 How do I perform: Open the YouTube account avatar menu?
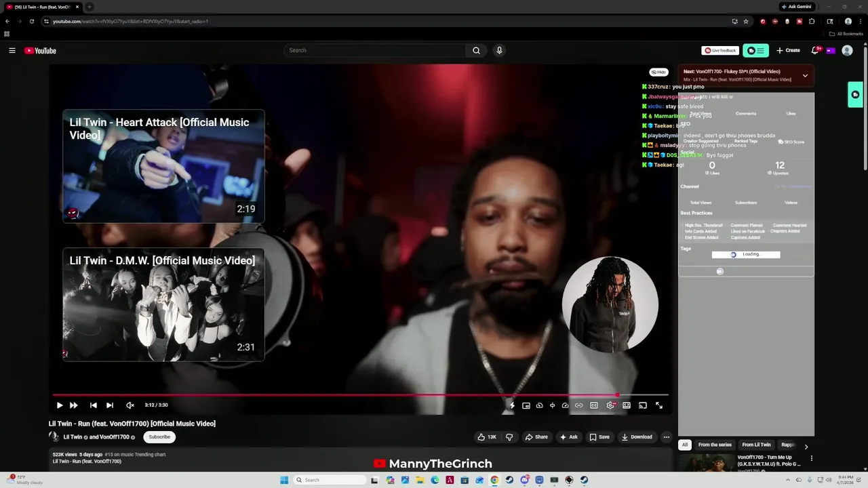(847, 50)
